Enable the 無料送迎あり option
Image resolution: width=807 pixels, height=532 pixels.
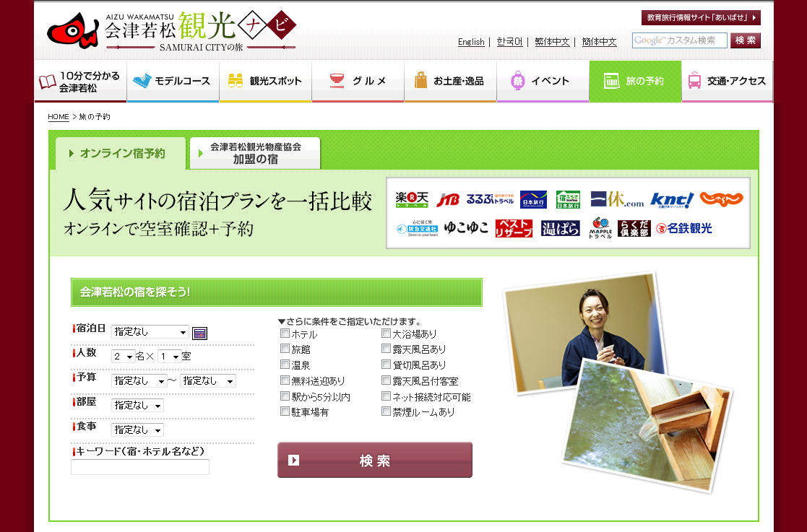click(x=285, y=380)
